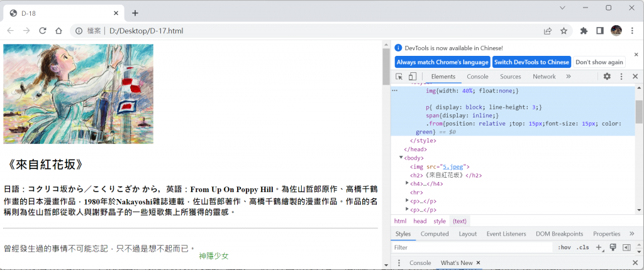
Task: Open DevTools customize three-dot menu
Action: [621, 77]
